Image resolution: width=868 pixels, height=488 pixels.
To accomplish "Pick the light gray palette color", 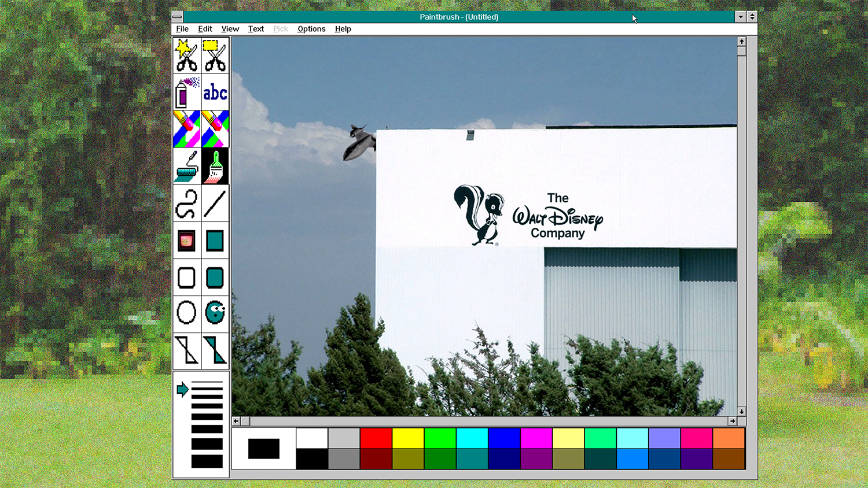I will click(344, 438).
